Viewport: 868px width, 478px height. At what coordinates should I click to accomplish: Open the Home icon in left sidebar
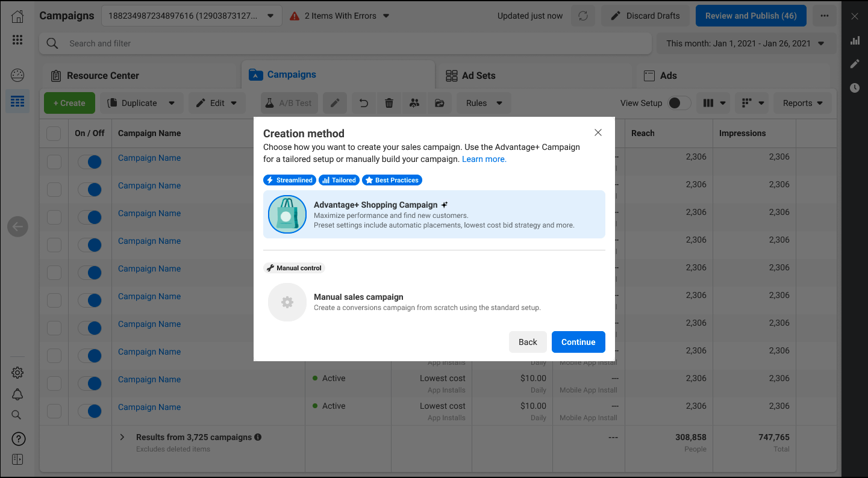tap(17, 16)
